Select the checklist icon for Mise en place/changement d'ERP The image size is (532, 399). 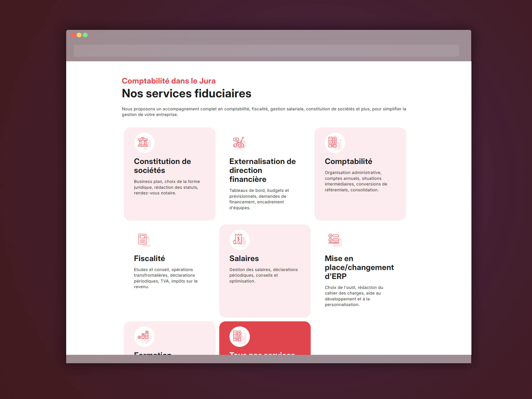[334, 240]
